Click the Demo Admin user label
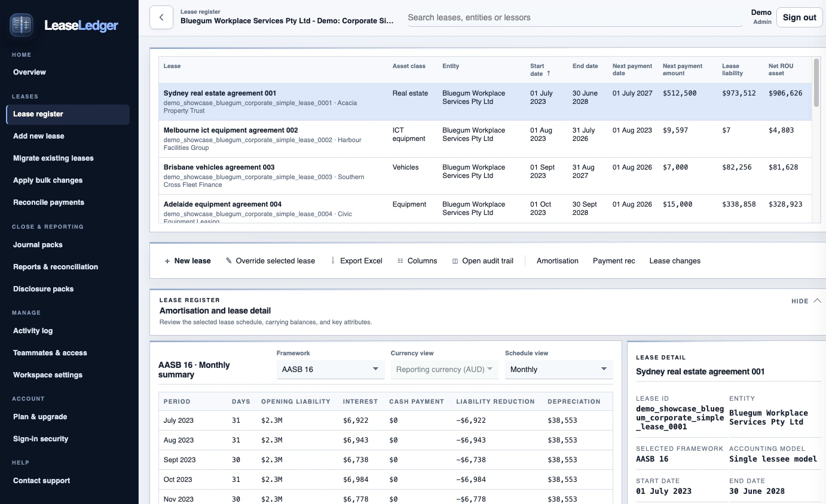This screenshot has width=826, height=504. (x=761, y=17)
